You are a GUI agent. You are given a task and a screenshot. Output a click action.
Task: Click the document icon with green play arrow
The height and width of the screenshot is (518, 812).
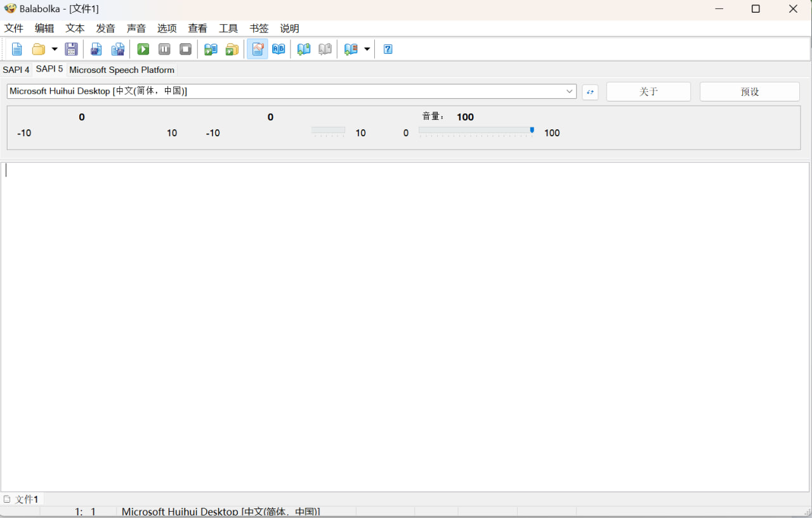pyautogui.click(x=211, y=49)
